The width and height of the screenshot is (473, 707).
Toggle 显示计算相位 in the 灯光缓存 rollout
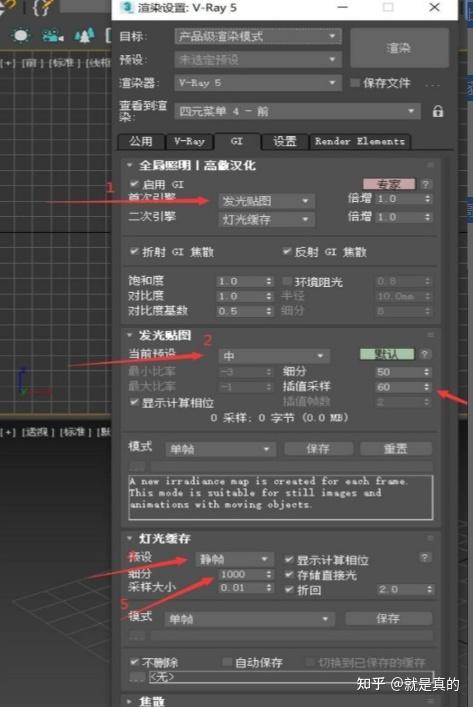289,560
